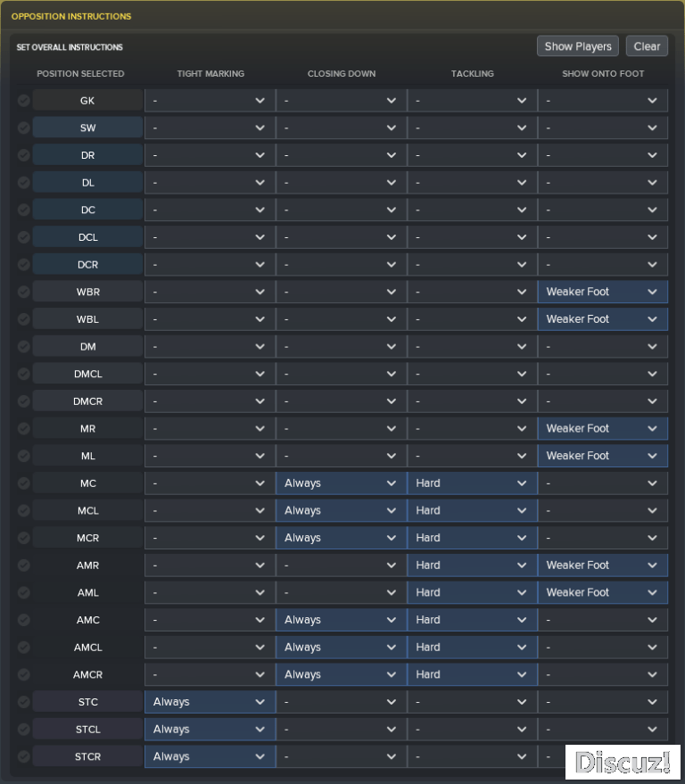Screen dimensions: 685x784
Task: Select the GK position button
Action: [87, 101]
